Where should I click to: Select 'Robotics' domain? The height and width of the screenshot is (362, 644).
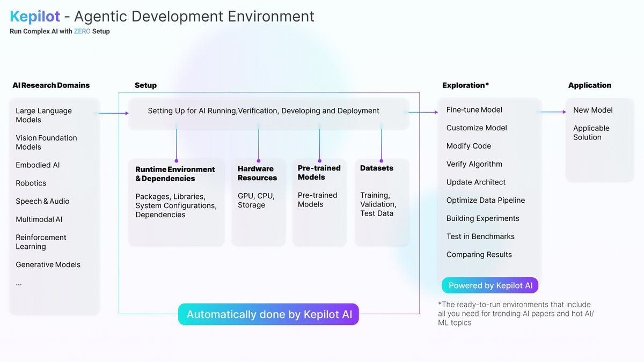tap(31, 183)
